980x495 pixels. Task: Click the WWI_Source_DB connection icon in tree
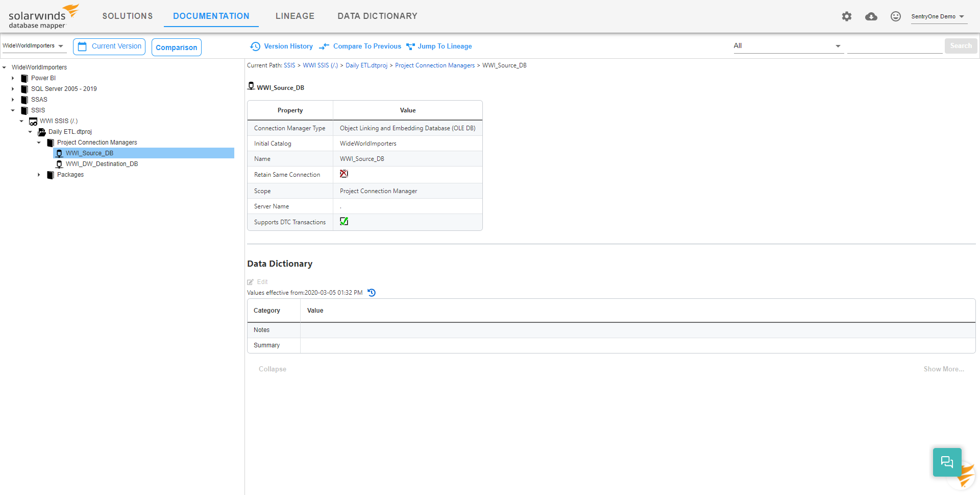point(59,153)
